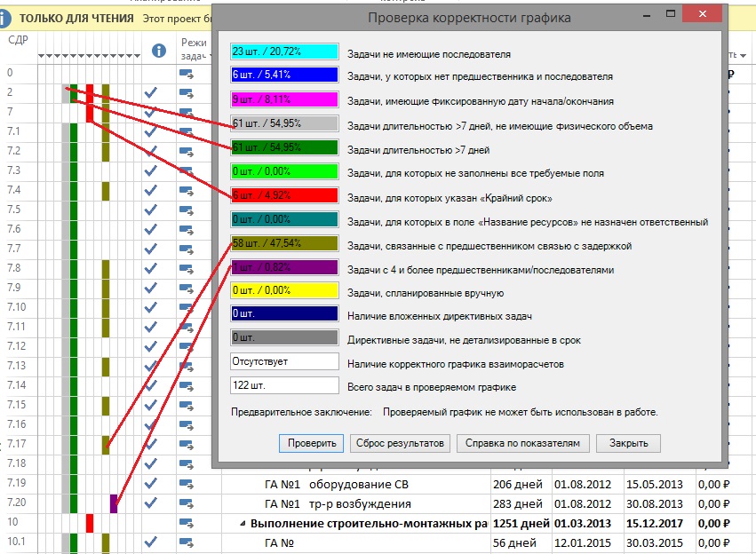Click the checkmark in row 7.20
Image resolution: width=756 pixels, height=554 pixels.
click(151, 503)
